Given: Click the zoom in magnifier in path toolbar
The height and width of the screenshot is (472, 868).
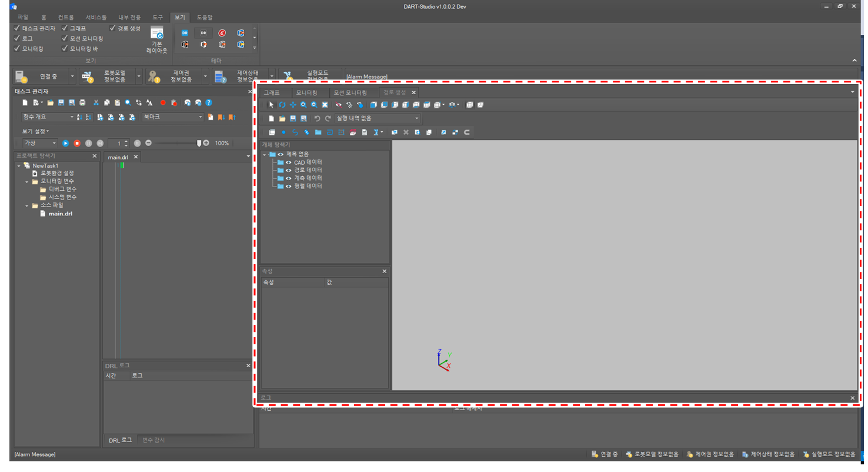Looking at the screenshot, I should (303, 105).
